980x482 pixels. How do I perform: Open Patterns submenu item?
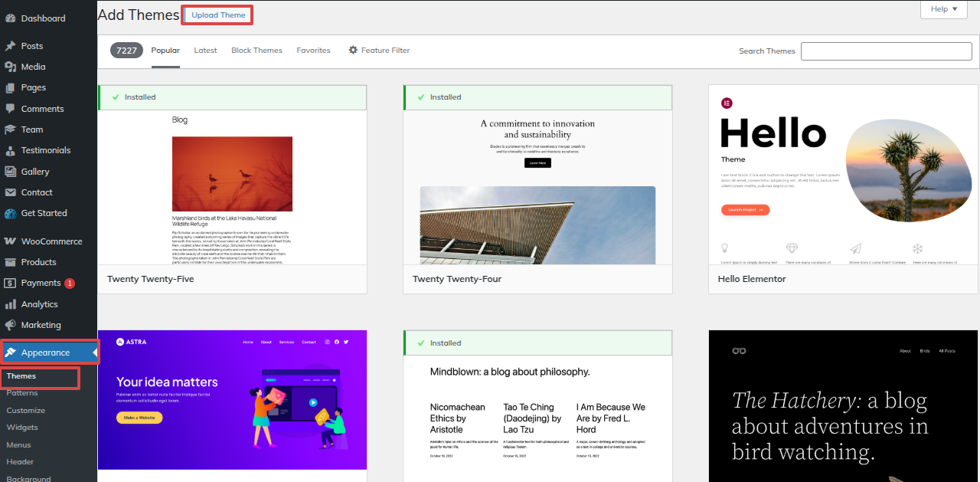(22, 393)
